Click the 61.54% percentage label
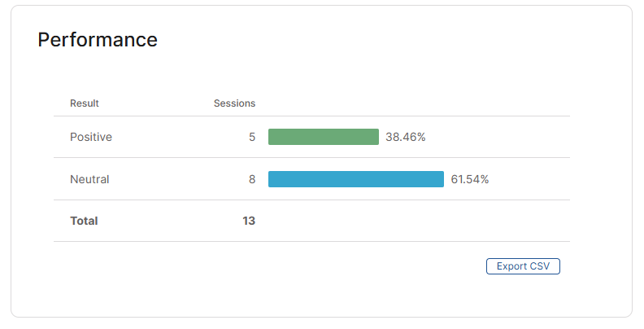Screen dimensions: 644x329 tap(470, 179)
